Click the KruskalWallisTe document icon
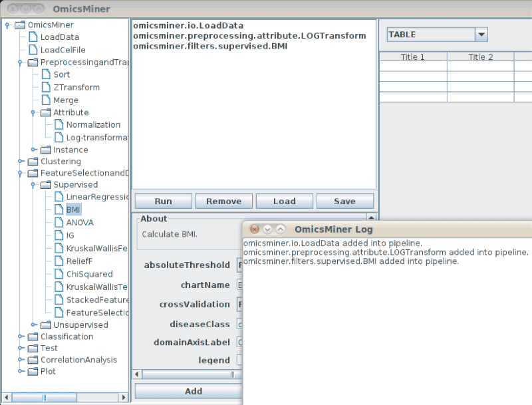 pos(59,287)
